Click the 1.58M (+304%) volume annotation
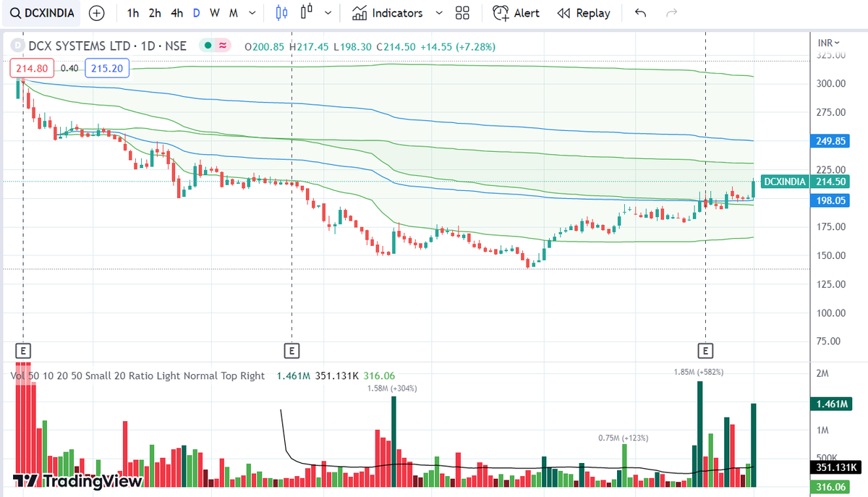Viewport: 868px width, 497px height. coord(393,388)
